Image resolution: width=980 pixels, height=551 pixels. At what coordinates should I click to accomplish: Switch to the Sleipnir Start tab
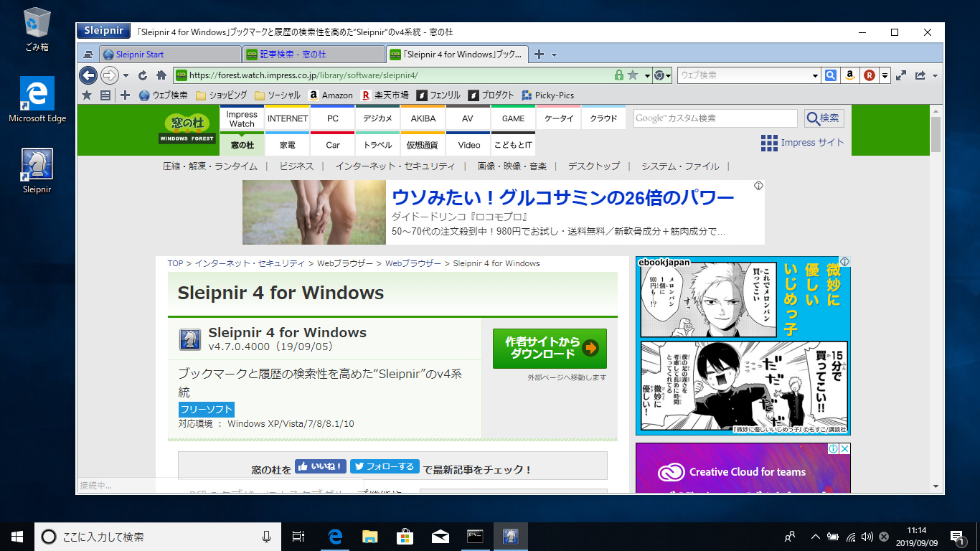click(x=170, y=55)
